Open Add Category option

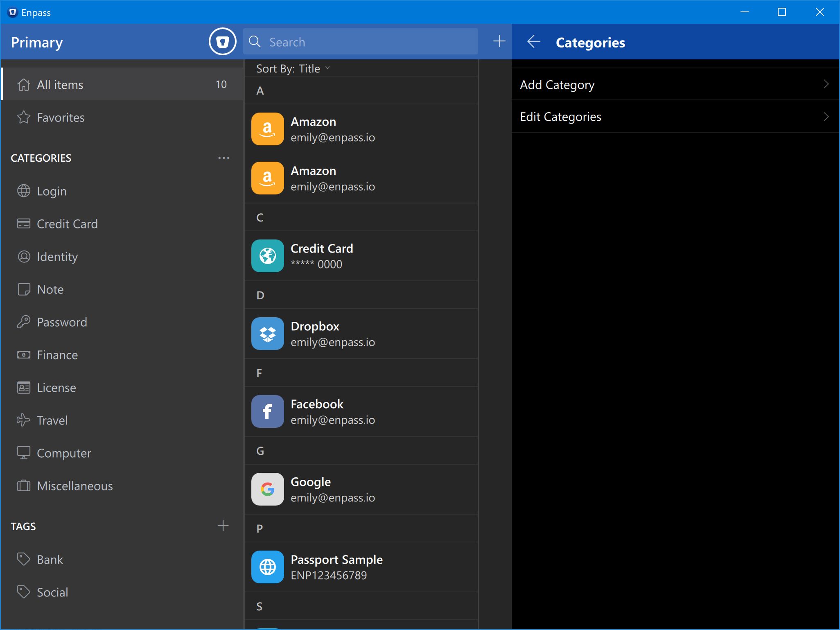675,84
